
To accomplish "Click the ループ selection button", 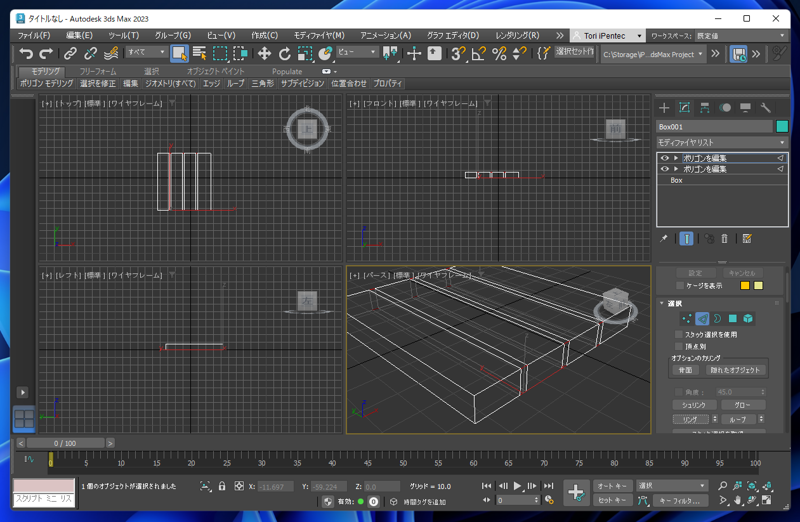I will [x=738, y=419].
